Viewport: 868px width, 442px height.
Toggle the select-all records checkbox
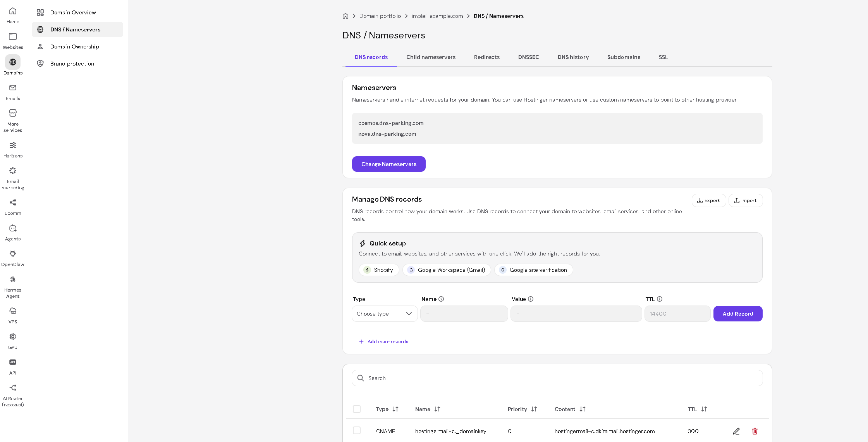point(357,409)
